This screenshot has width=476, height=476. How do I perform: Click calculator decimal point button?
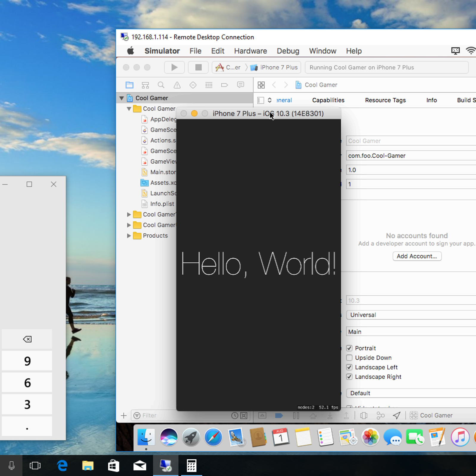tap(27, 426)
